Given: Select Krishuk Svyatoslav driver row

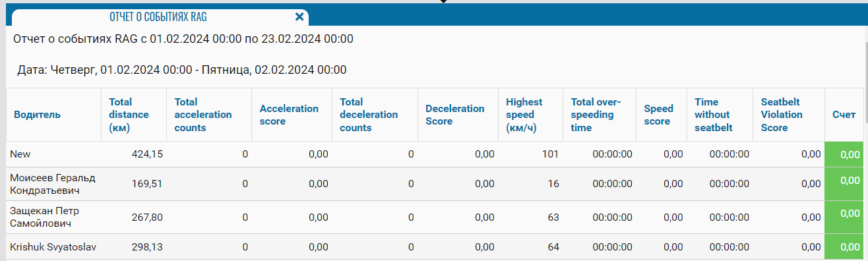Looking at the screenshot, I should [x=435, y=246].
